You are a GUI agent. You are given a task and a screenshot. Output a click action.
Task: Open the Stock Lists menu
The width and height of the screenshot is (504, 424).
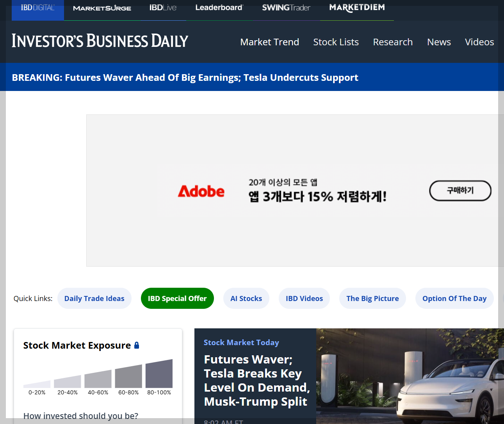coord(336,42)
